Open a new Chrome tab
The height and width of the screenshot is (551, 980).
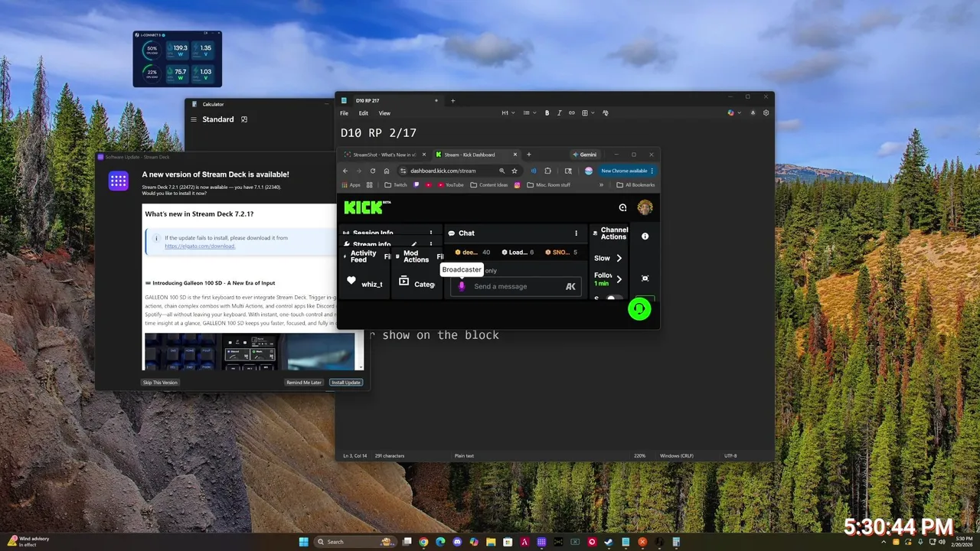click(x=528, y=155)
